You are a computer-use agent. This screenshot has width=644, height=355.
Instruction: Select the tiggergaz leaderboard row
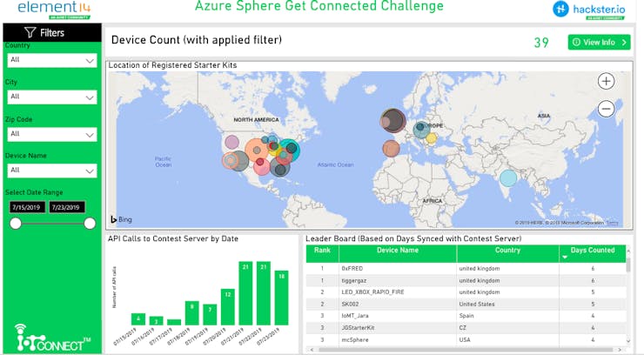coord(466,280)
